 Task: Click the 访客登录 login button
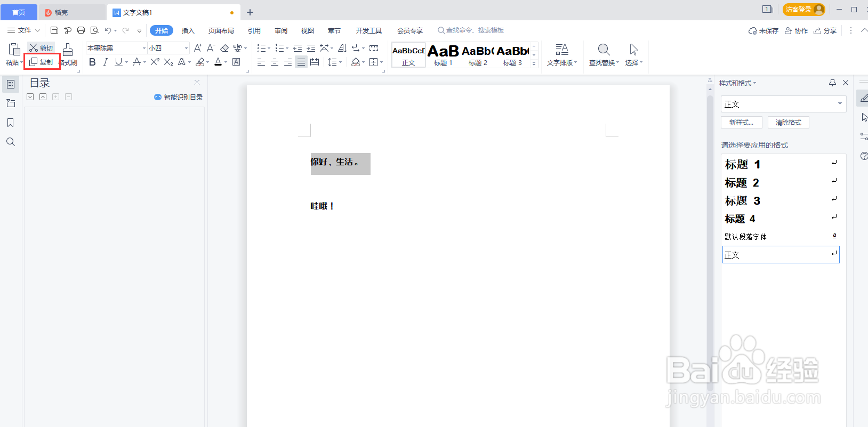click(x=804, y=10)
